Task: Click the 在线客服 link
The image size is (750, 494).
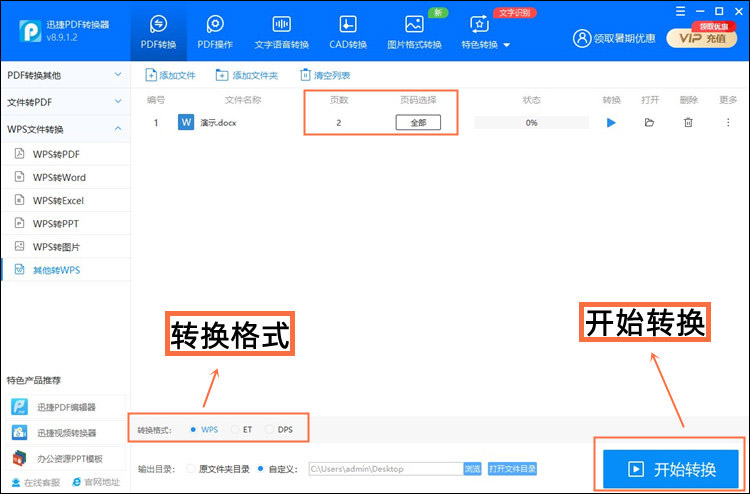Action: click(36, 482)
